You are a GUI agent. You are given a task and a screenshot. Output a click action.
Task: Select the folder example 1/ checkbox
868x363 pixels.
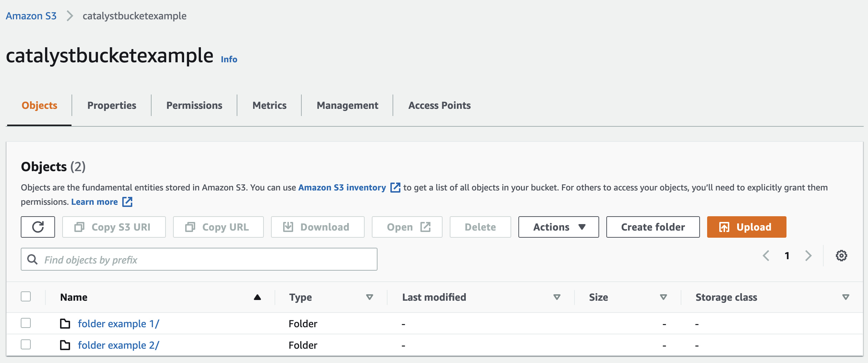click(x=26, y=323)
